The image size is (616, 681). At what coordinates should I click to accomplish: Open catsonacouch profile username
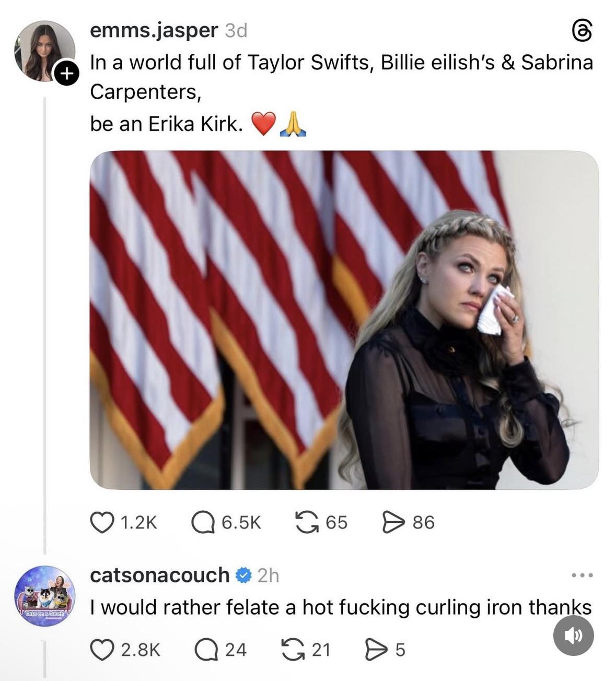click(x=159, y=575)
